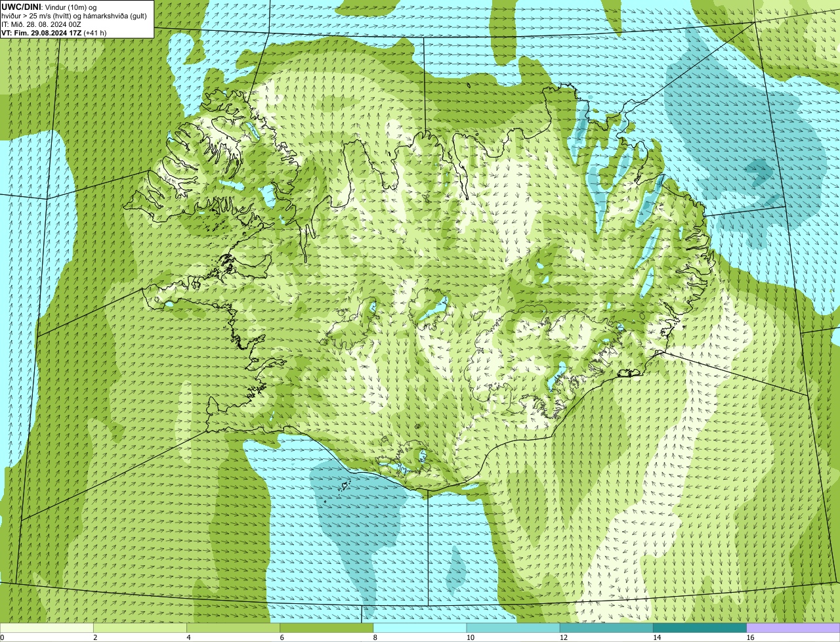Select the 6–8 olive green color bar segment
The image size is (840, 642).
coord(327,628)
